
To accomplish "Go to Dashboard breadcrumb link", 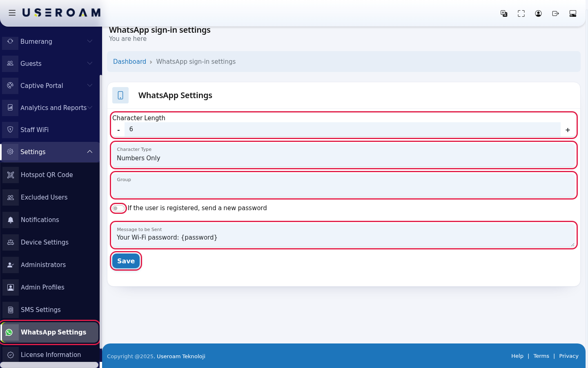I will click(x=129, y=62).
